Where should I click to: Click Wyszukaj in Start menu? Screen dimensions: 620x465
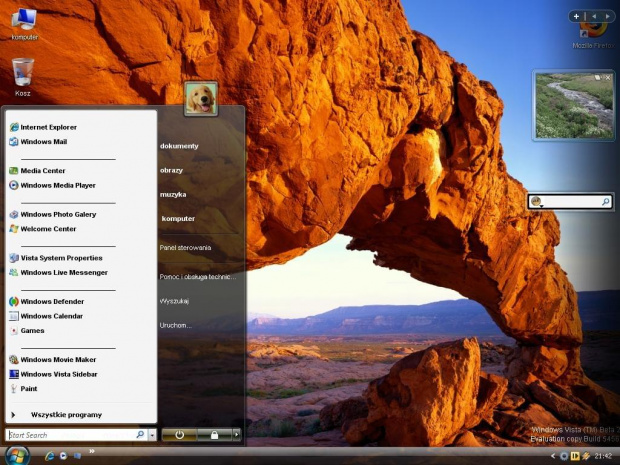click(174, 301)
